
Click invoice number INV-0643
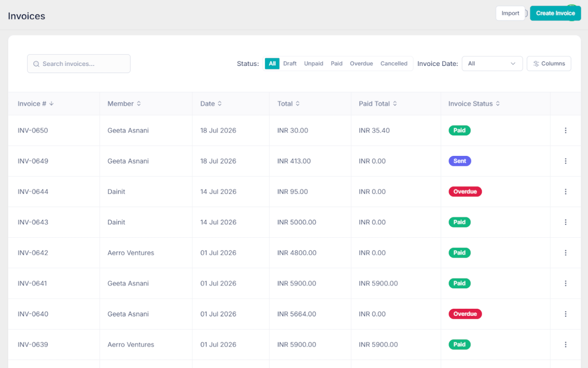point(33,222)
